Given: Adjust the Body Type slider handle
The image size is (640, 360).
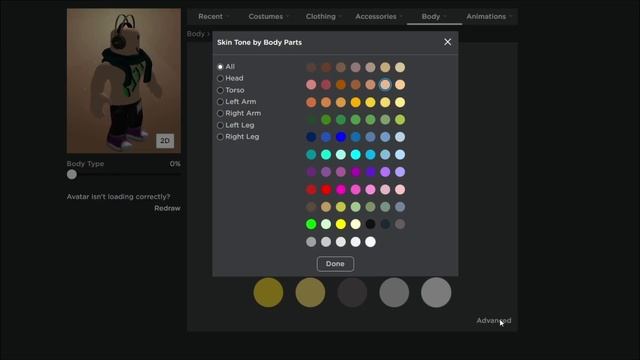Looking at the screenshot, I should [72, 175].
